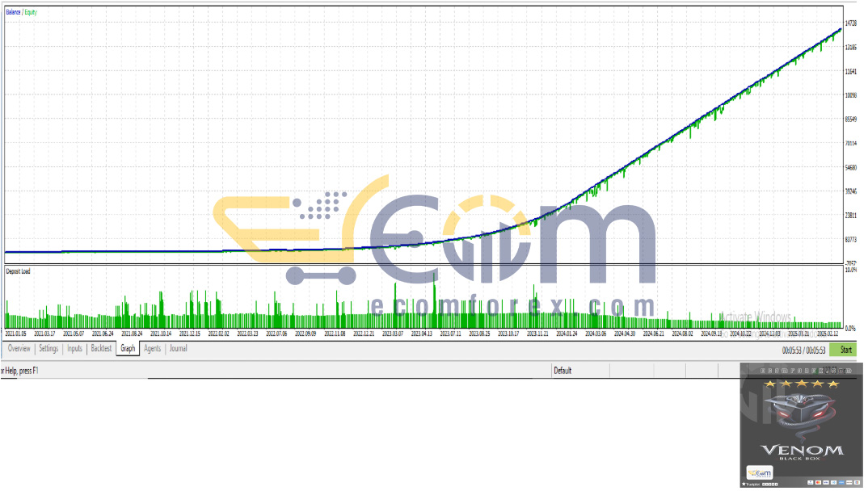This screenshot has height=491, width=868.
Task: Click the Default profile status bar entry
Action: click(563, 371)
